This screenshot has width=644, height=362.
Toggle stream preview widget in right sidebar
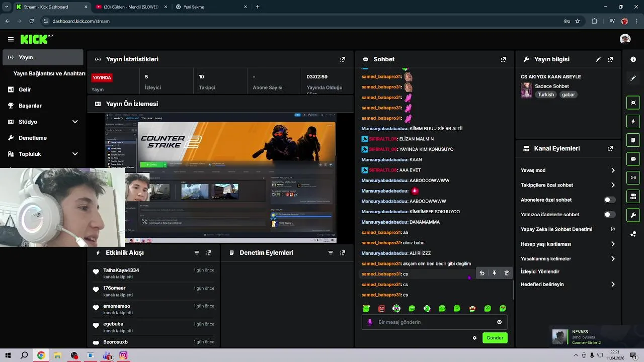(633, 103)
